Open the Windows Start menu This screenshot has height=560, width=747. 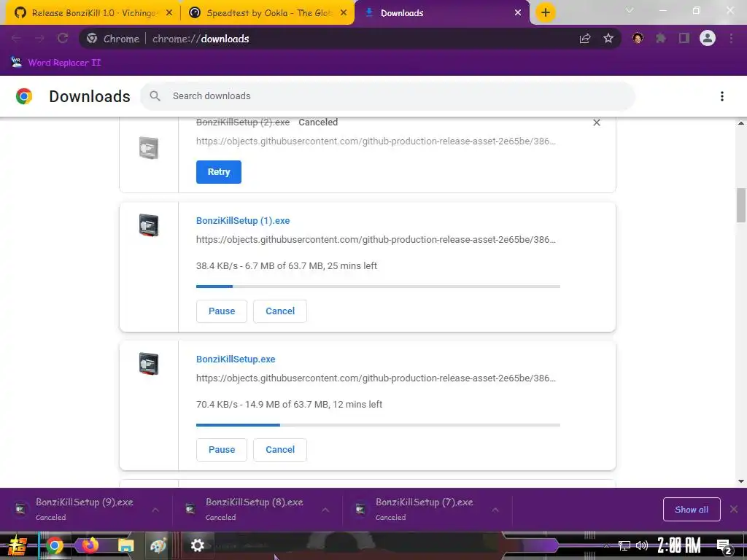17,545
